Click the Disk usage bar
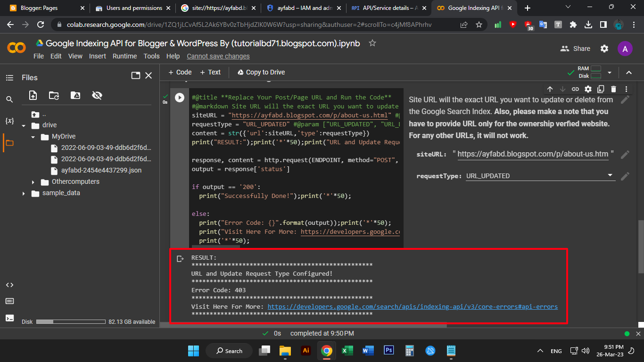Viewport: 644px width, 362px height. (71, 322)
